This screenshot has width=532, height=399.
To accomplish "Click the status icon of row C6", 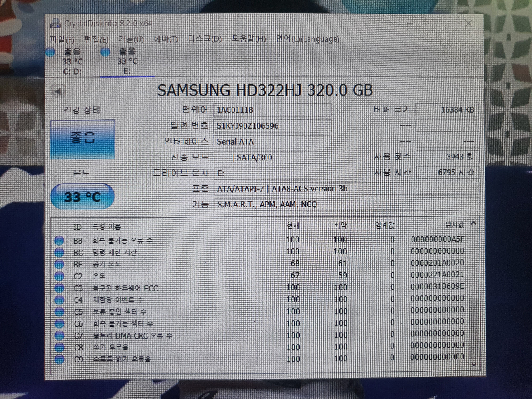I will [x=59, y=324].
